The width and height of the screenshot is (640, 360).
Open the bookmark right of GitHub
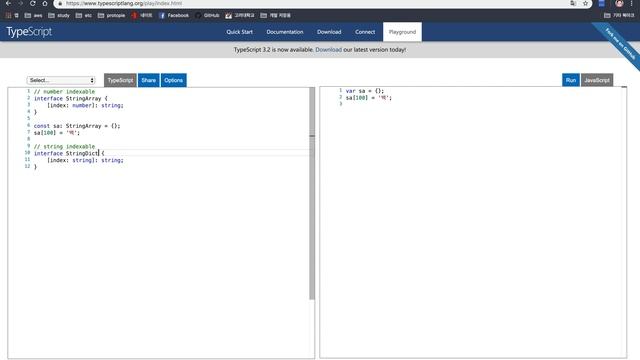point(240,16)
